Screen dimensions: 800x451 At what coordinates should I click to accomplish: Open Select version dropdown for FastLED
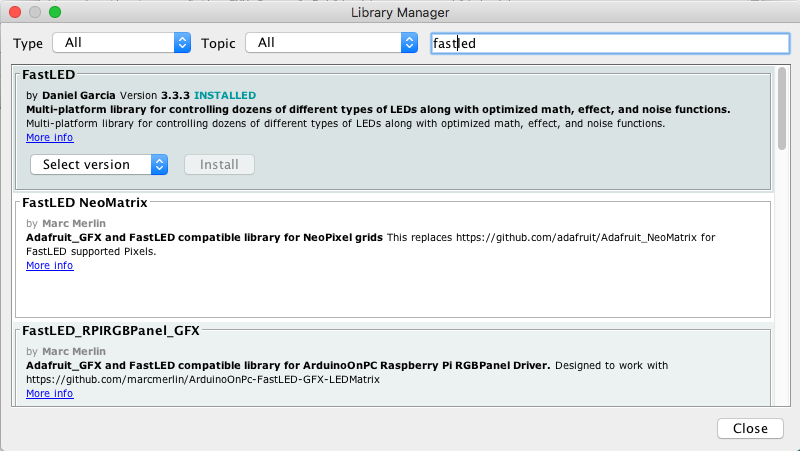coord(99,165)
